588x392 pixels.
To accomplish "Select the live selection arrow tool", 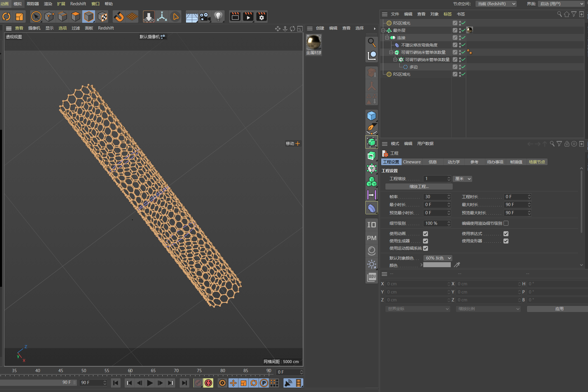I will pos(36,17).
